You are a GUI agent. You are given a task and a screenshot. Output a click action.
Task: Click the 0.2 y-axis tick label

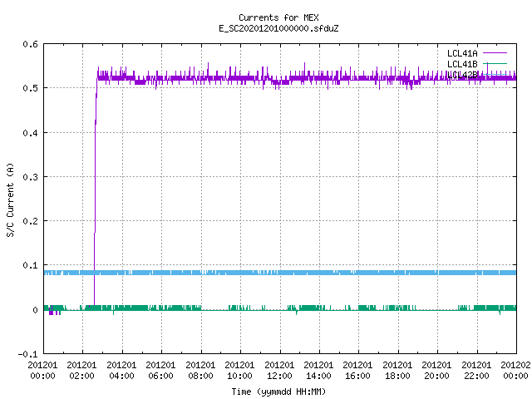[30, 221]
